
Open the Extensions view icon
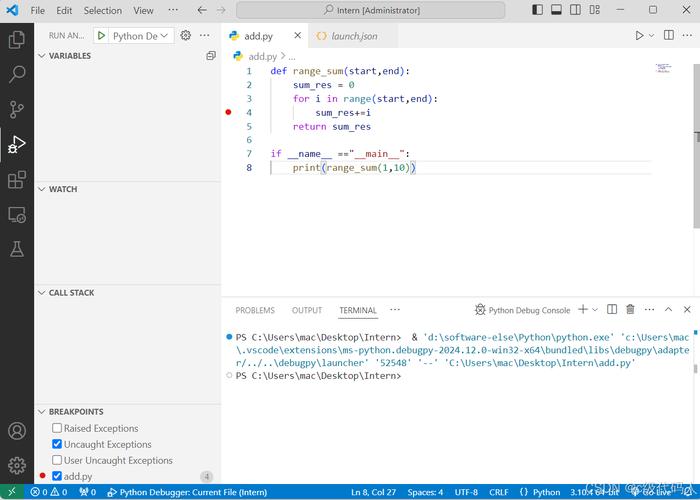[x=17, y=180]
